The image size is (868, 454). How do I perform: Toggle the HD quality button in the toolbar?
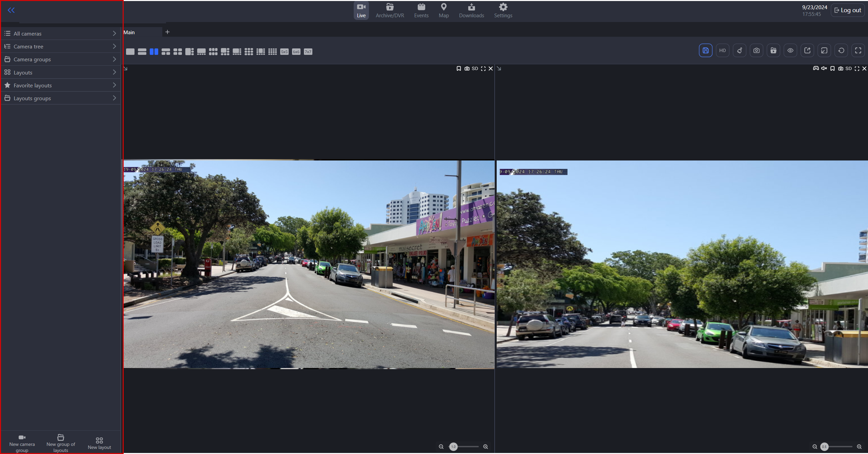click(722, 50)
